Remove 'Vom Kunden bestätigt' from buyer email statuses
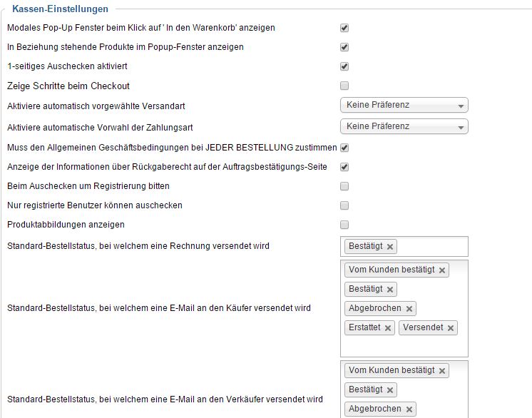 click(x=442, y=270)
